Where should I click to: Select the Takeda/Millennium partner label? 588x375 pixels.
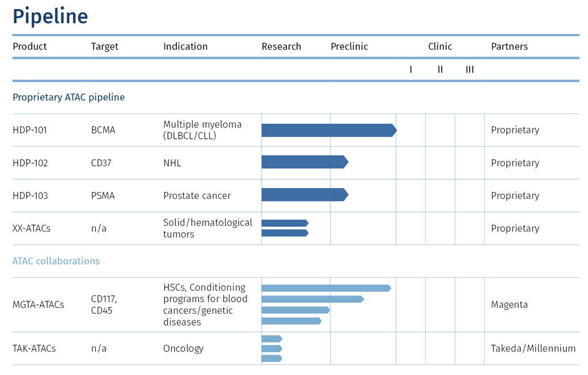533,348
